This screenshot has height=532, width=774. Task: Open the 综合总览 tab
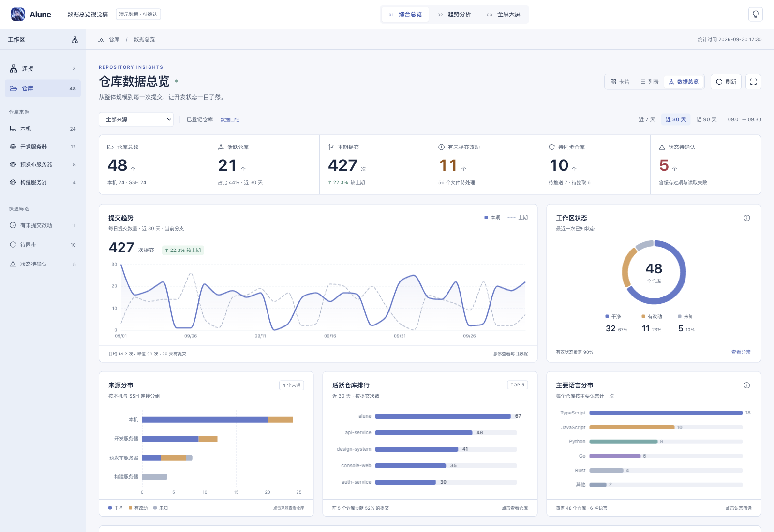pyautogui.click(x=405, y=15)
